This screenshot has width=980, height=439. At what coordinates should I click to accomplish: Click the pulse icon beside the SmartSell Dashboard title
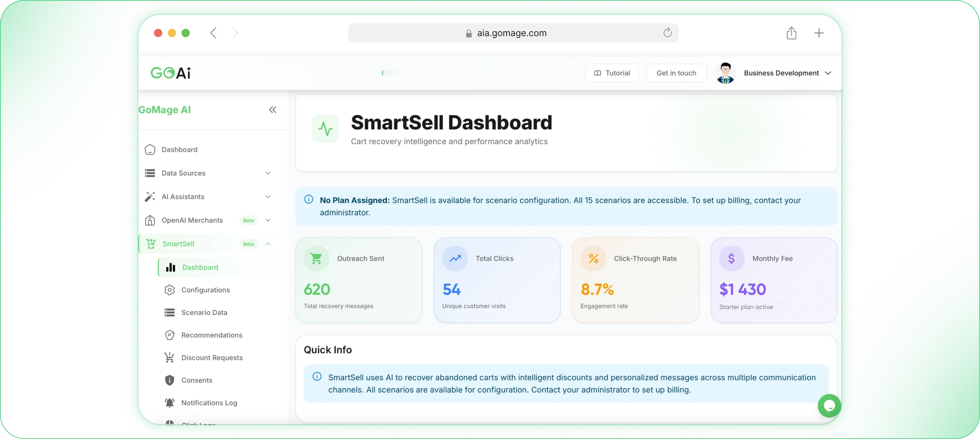click(325, 128)
